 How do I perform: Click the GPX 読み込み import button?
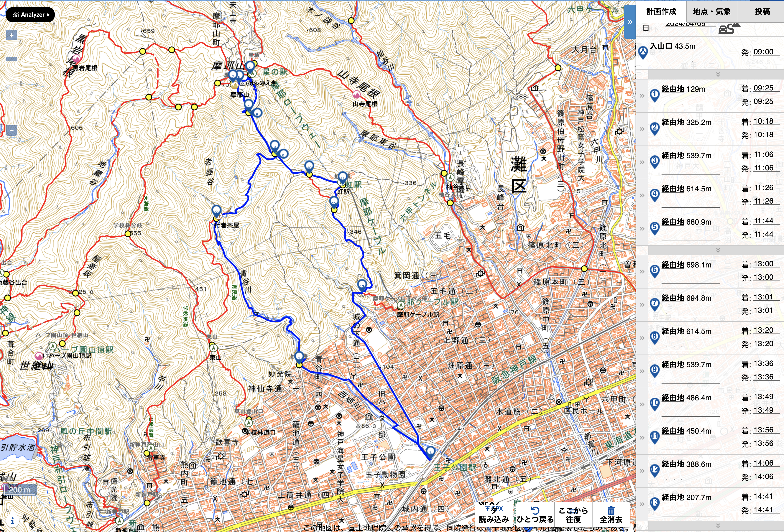494,515
